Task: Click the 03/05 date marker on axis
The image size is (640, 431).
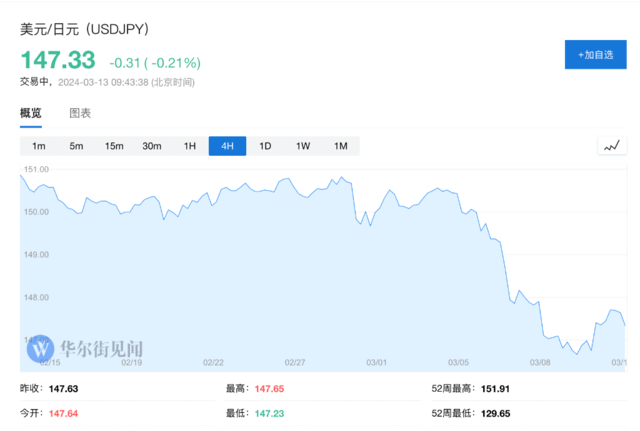Action: (x=458, y=362)
